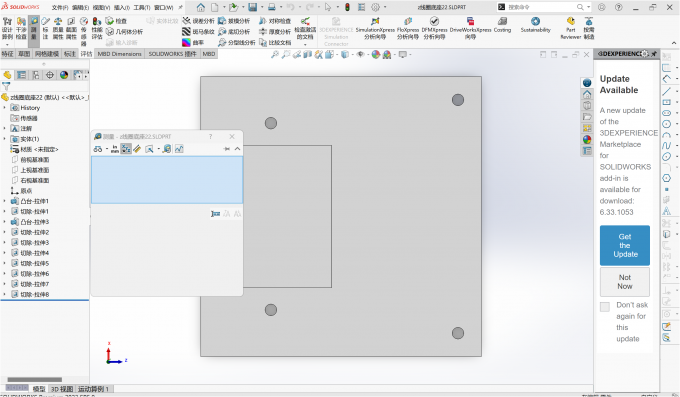This screenshot has width=680, height=397.
Task: Open the 工具(T) Tools menu
Action: [142, 7]
